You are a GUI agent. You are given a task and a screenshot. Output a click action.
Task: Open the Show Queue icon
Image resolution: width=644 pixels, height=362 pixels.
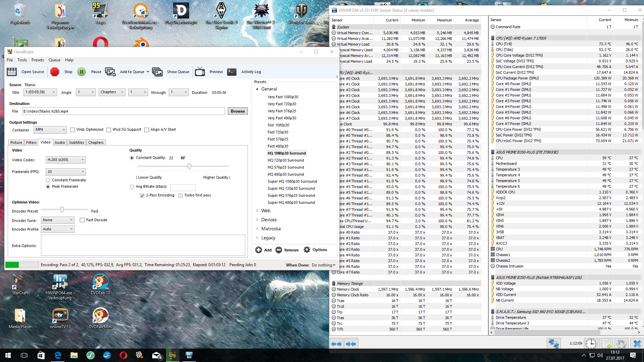tap(157, 72)
